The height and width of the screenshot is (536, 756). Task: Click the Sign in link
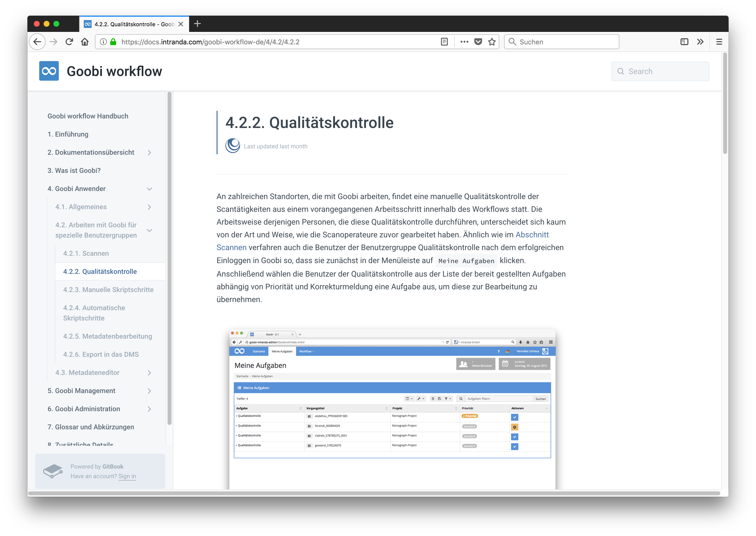tap(127, 476)
